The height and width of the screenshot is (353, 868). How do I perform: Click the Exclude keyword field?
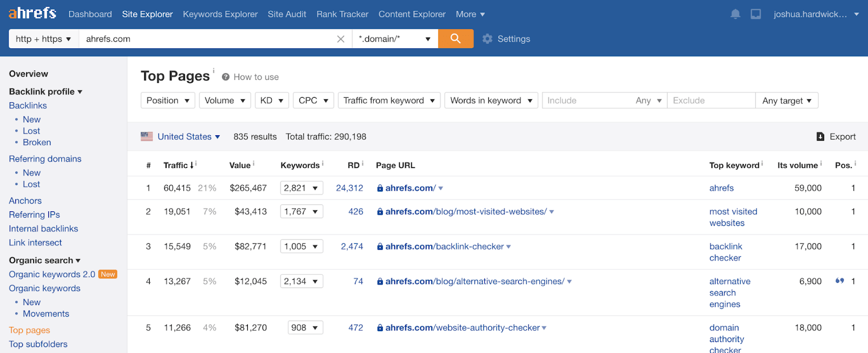711,100
